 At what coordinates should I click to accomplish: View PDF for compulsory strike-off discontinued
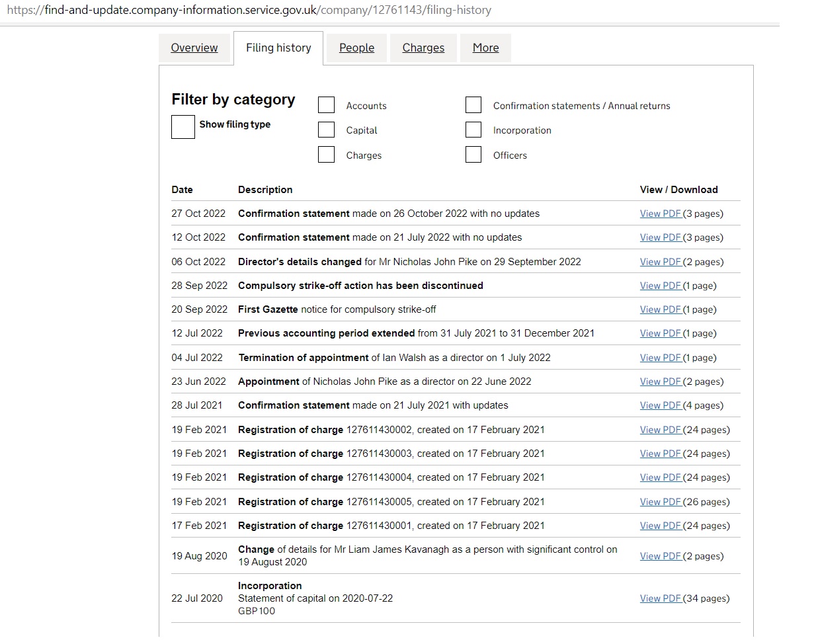660,286
